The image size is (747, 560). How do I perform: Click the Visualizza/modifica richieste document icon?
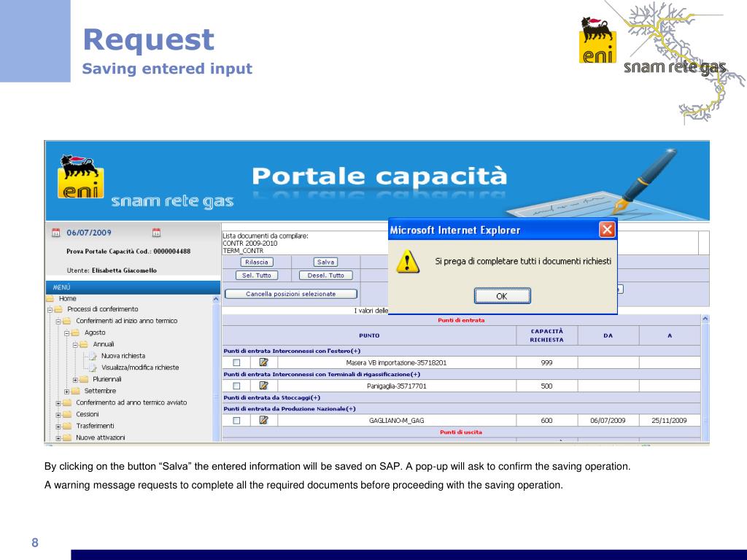[93, 367]
